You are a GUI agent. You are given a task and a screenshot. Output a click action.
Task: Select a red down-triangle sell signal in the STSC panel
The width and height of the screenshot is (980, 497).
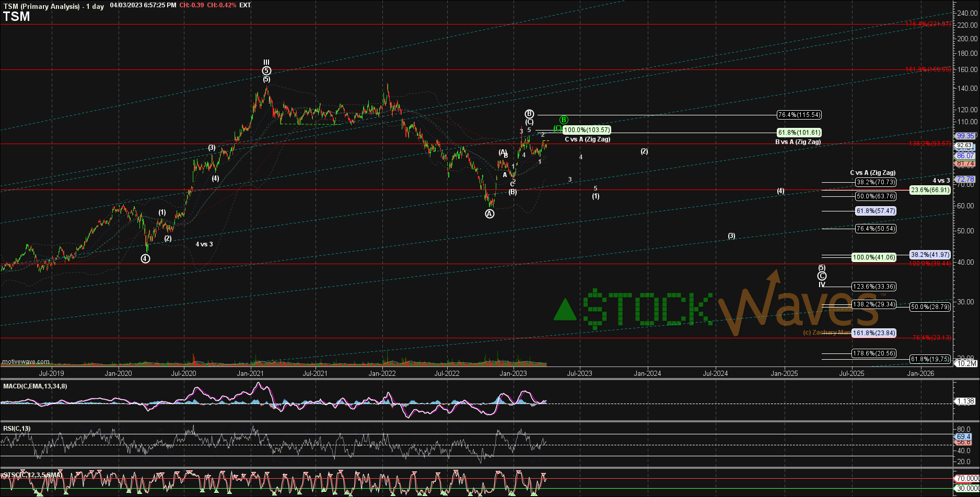(159, 475)
